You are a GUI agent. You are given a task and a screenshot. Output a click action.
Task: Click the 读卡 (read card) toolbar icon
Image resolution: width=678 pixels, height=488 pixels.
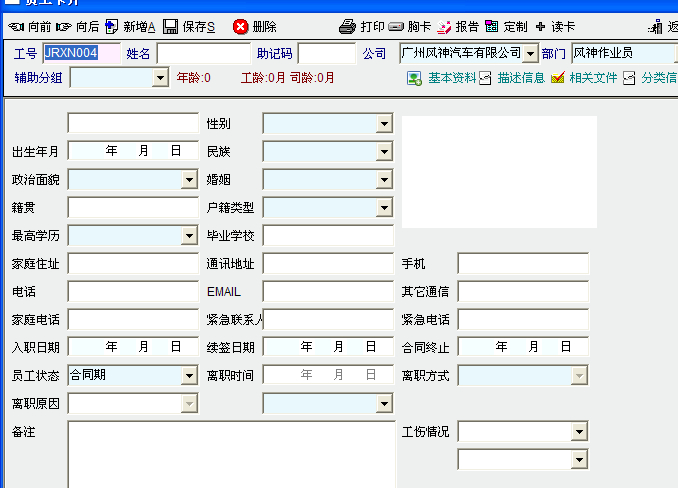pos(541,27)
